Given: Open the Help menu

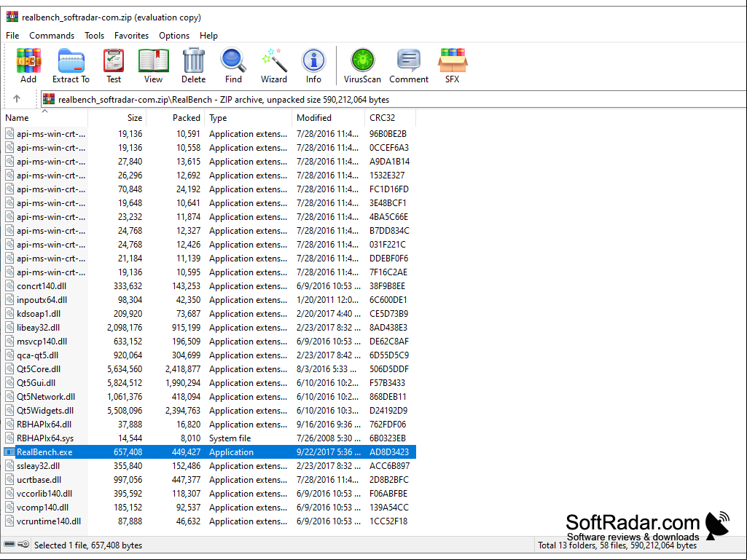Looking at the screenshot, I should (x=208, y=36).
